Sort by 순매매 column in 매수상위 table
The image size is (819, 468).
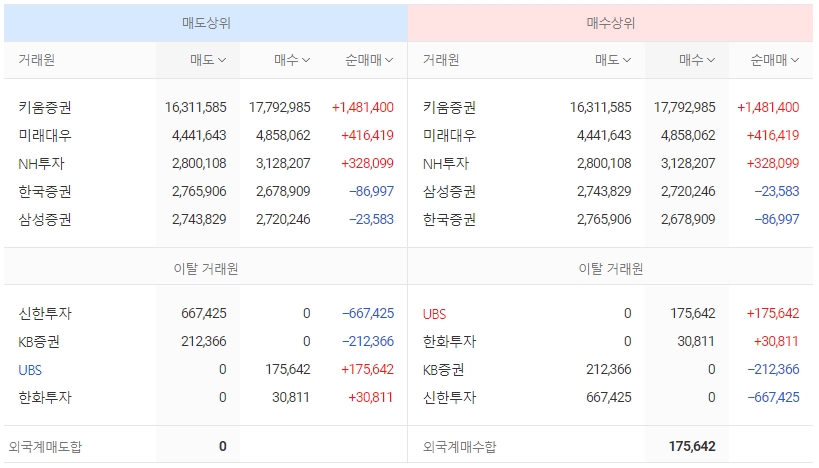click(774, 60)
